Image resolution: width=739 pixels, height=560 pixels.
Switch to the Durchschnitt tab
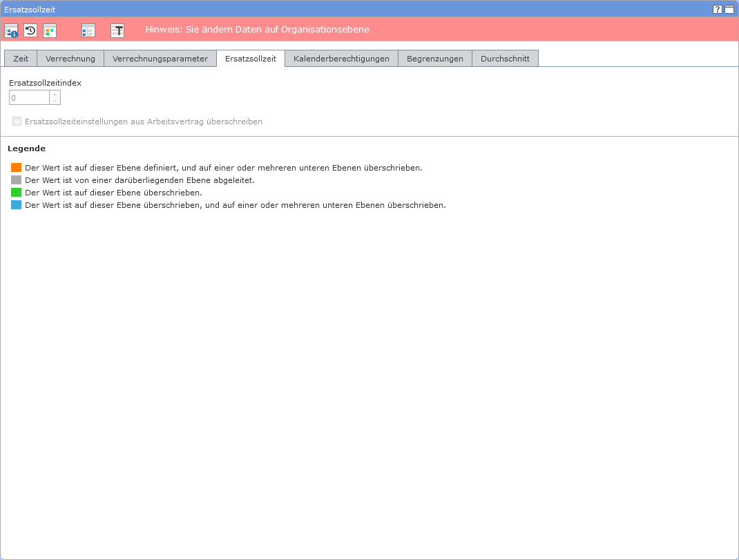point(505,59)
